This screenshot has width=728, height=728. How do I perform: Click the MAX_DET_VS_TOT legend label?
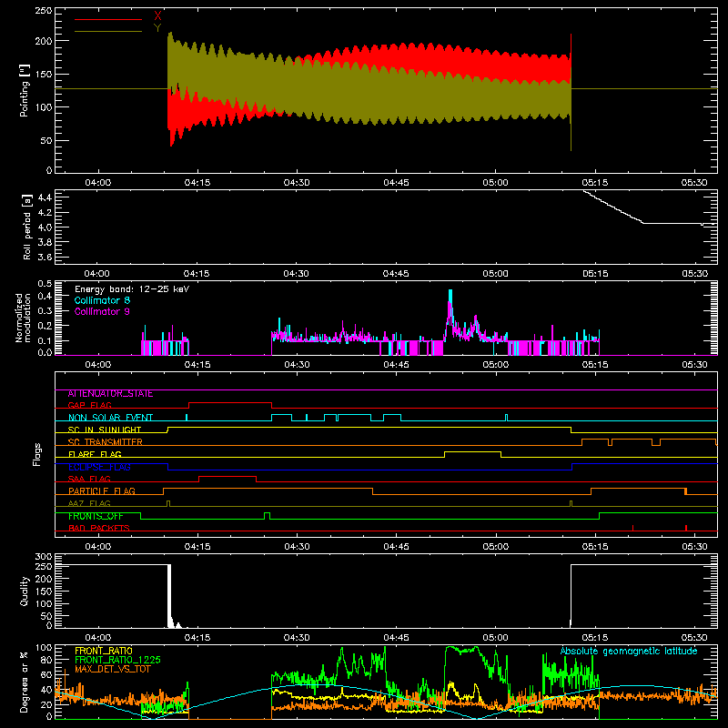113,669
